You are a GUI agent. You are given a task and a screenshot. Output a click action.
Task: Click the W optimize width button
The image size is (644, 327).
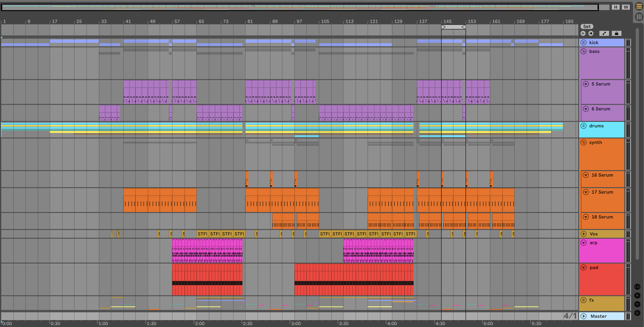click(626, 7)
